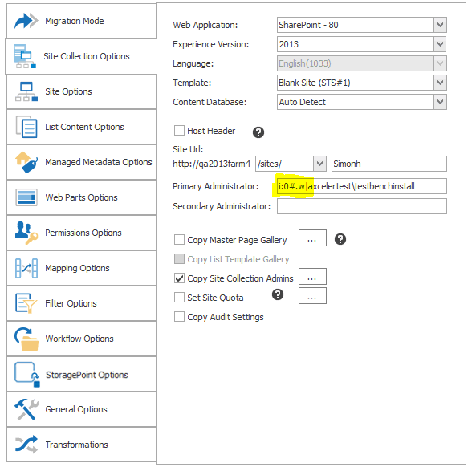Viewport: 476px width, 471px height.
Task: Open the StoragePoint Options tab
Action: (81, 375)
